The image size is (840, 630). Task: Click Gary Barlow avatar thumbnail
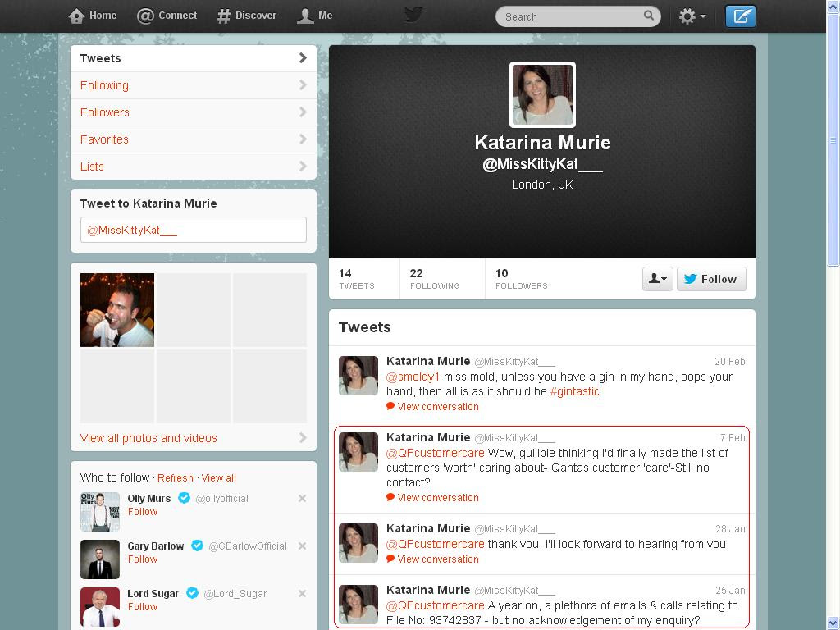(x=100, y=559)
